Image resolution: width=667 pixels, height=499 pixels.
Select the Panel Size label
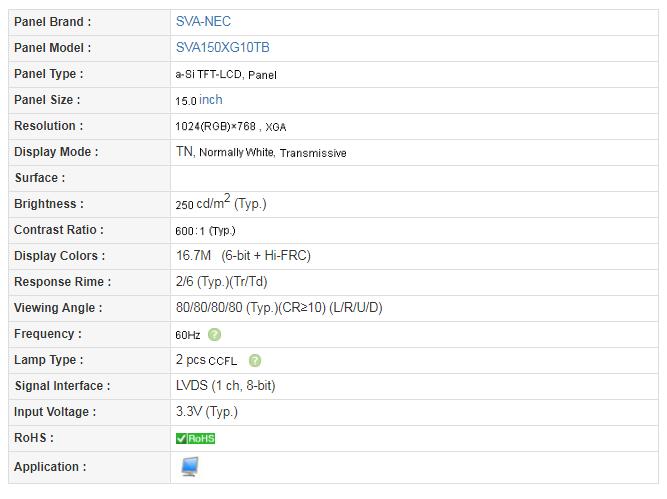tap(47, 100)
